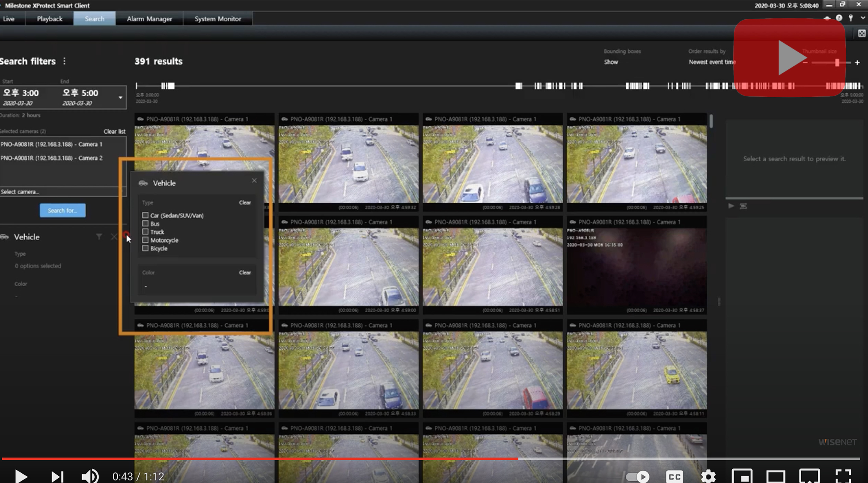
Task: Switch to theater mode icon
Action: point(776,476)
